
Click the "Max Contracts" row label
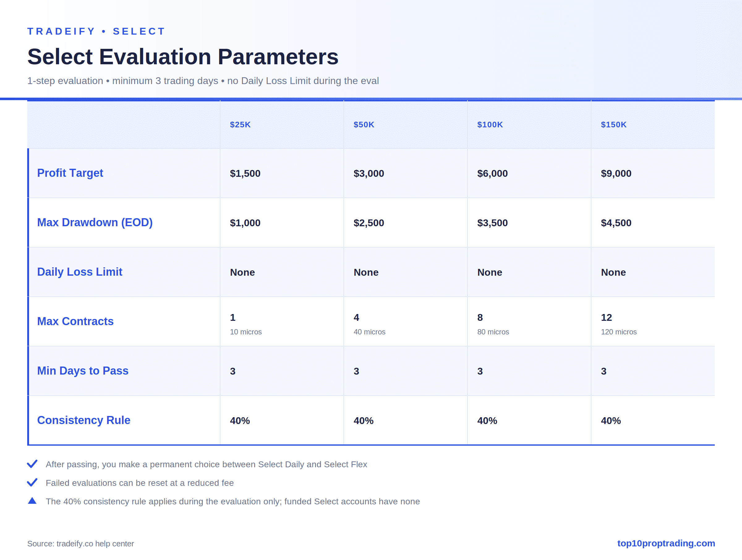point(75,321)
